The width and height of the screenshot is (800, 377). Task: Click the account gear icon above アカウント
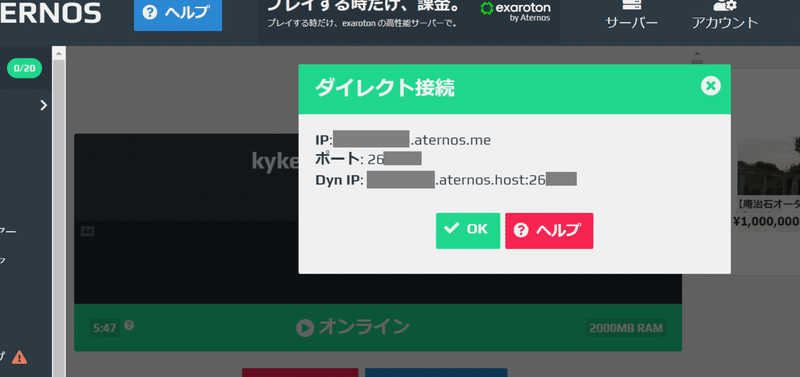[724, 6]
